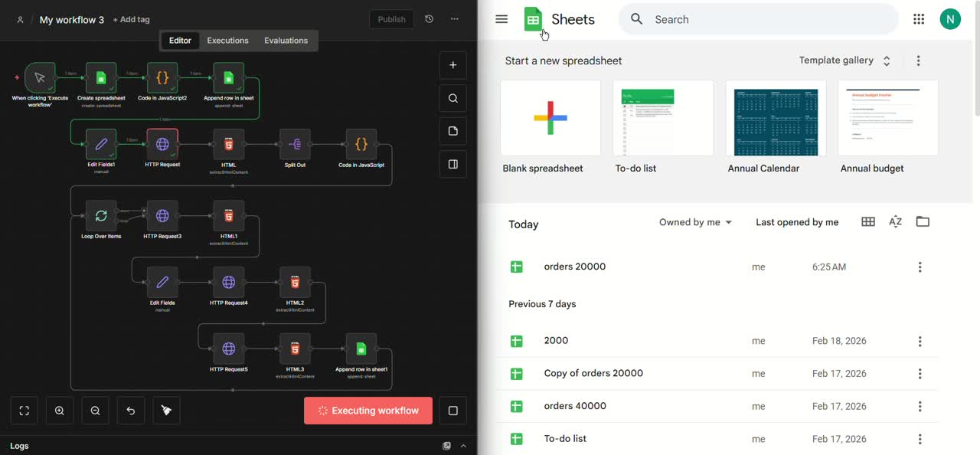Open the HTTP Request3 node
980x455 pixels.
pyautogui.click(x=162, y=216)
